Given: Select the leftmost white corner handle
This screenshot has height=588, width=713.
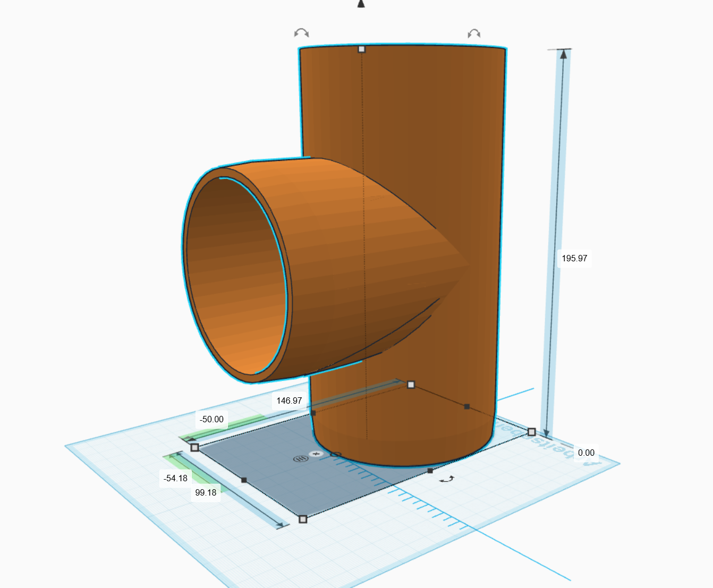Looking at the screenshot, I should click(194, 448).
